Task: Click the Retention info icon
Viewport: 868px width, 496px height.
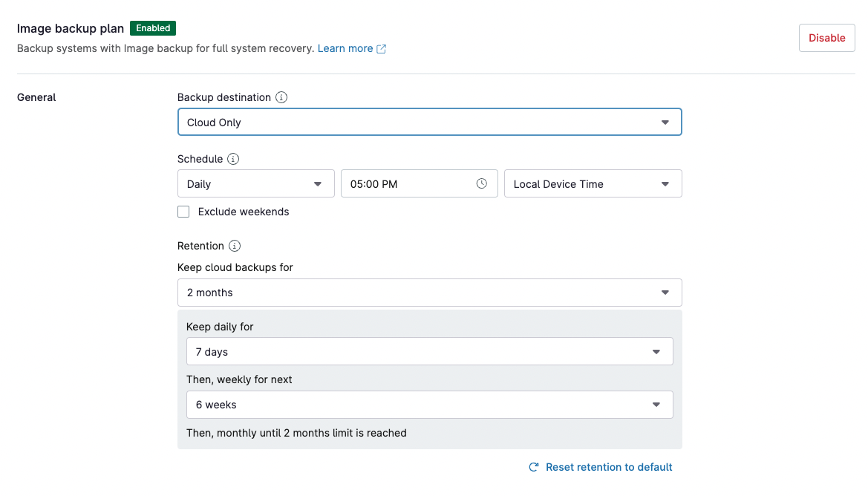Action: coord(234,246)
